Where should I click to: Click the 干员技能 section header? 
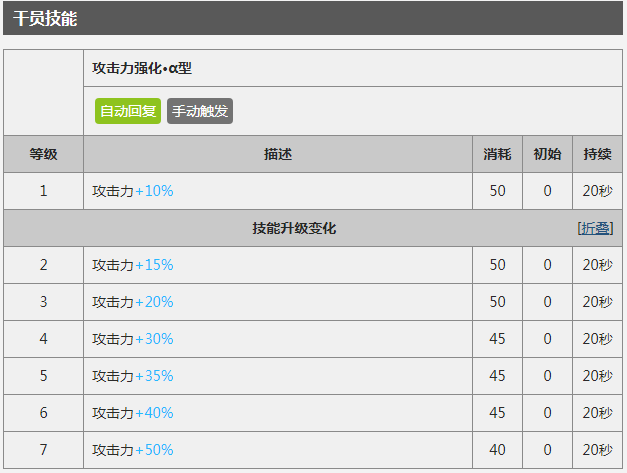click(45, 19)
